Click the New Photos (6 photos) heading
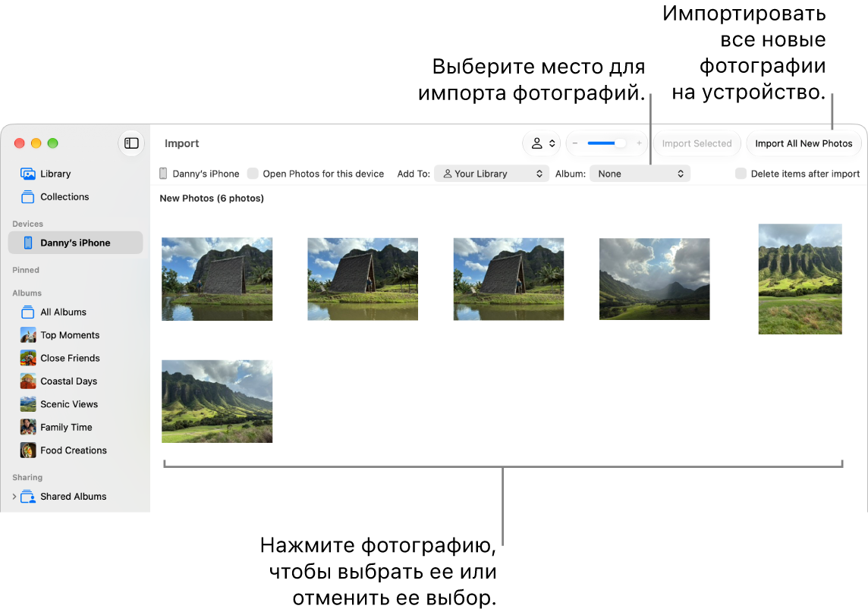868x615 pixels. (x=212, y=198)
